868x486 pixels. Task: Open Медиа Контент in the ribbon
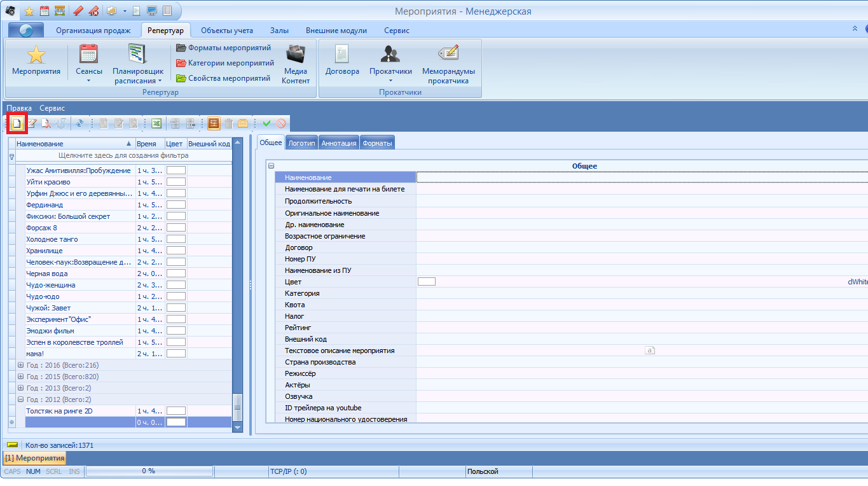click(296, 64)
